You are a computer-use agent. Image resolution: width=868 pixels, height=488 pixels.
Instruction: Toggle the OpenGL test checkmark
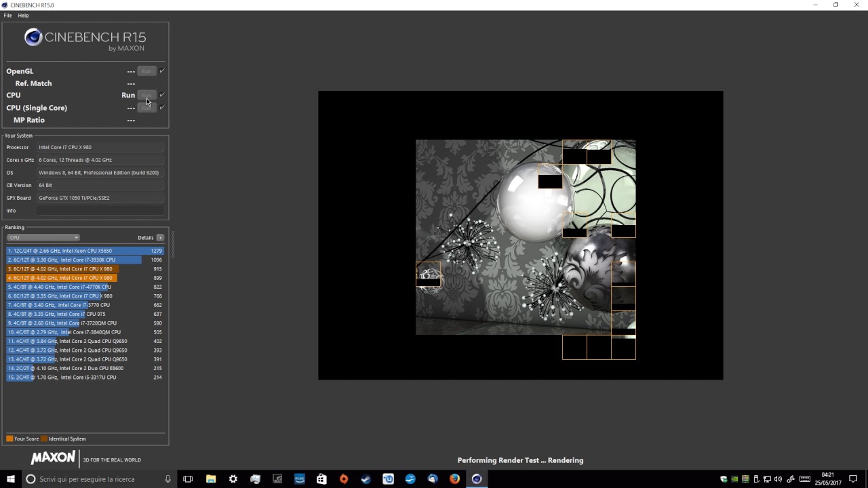pos(162,71)
